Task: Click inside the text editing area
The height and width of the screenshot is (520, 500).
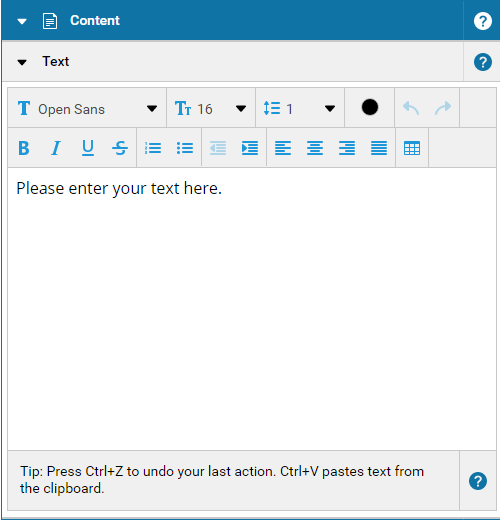Action: pos(252,309)
